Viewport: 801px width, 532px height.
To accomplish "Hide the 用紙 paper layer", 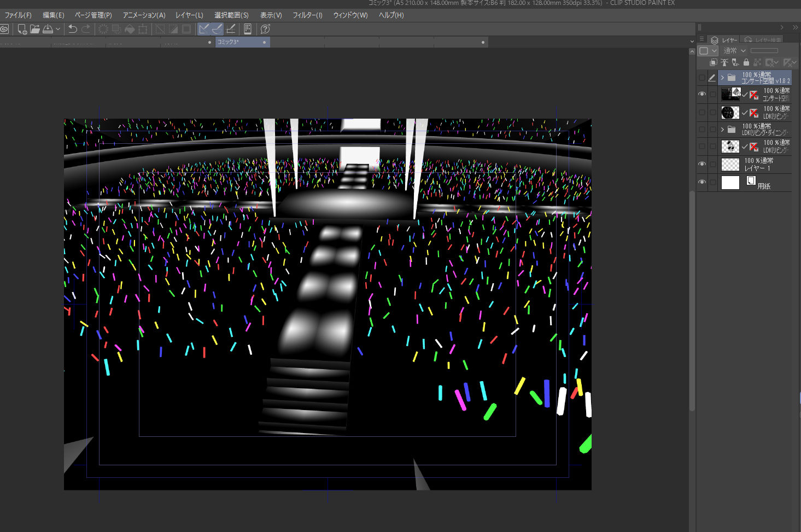I will coord(702,182).
